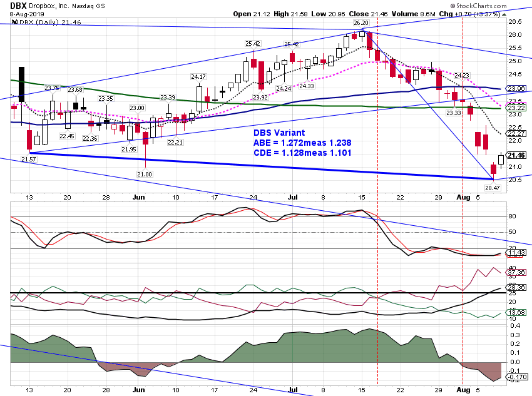Select the 23.92 price label
532x396 pixels.
(260, 98)
